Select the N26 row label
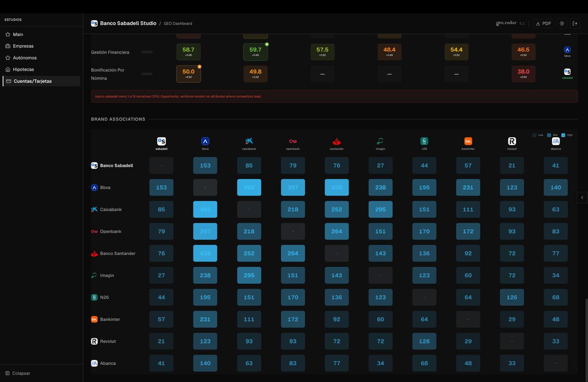This screenshot has width=588, height=382. tap(104, 298)
